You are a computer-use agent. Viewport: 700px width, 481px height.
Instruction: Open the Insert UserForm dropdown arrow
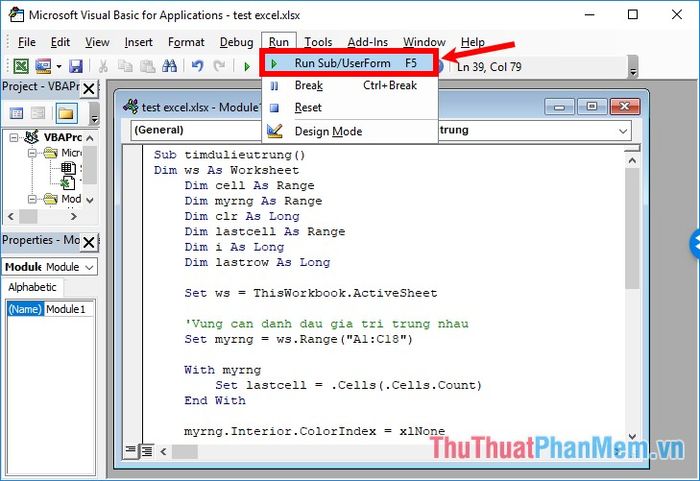[59, 67]
